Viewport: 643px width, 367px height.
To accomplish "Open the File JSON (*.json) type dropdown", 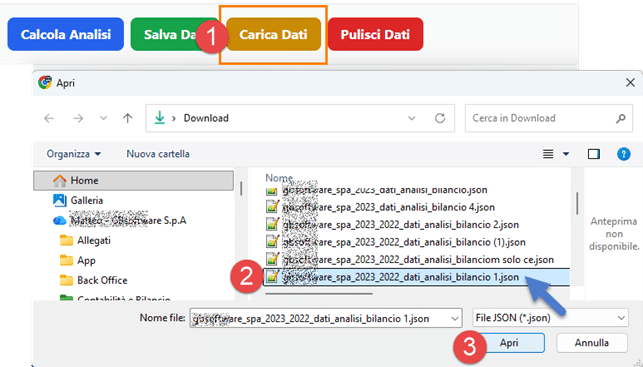I will pos(550,318).
